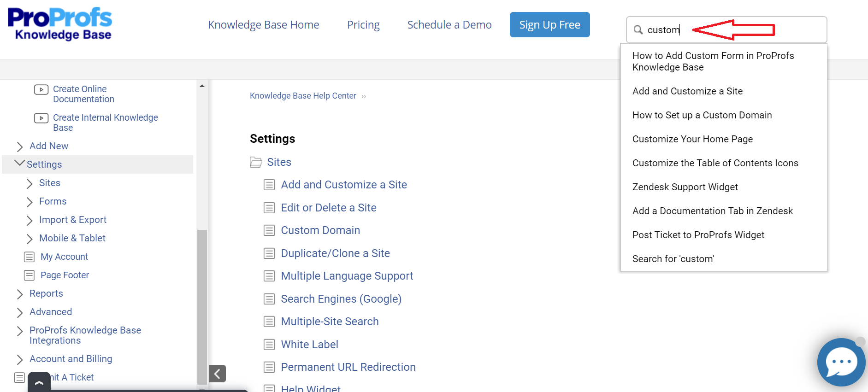Select 'How to Set up a Custom Domain' suggestion

click(x=702, y=115)
